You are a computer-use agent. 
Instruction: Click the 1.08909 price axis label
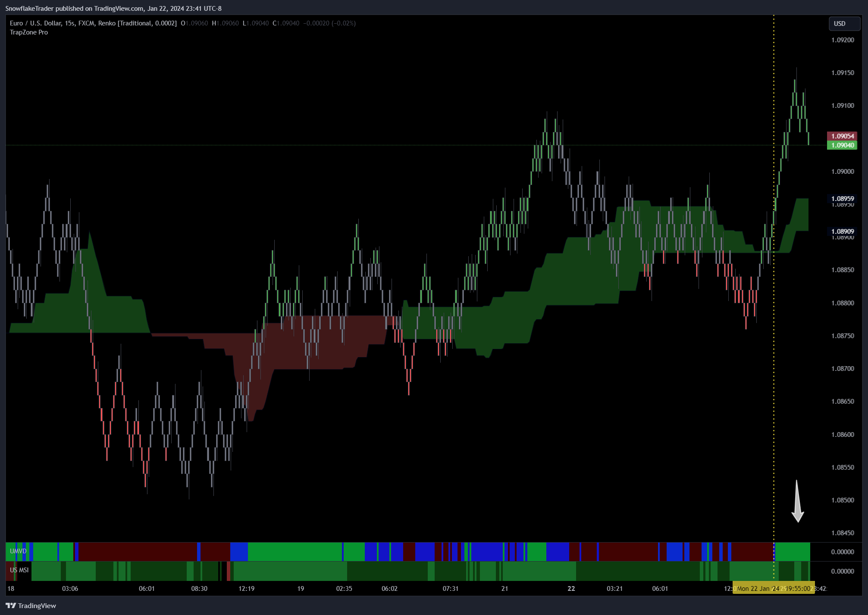tap(842, 232)
